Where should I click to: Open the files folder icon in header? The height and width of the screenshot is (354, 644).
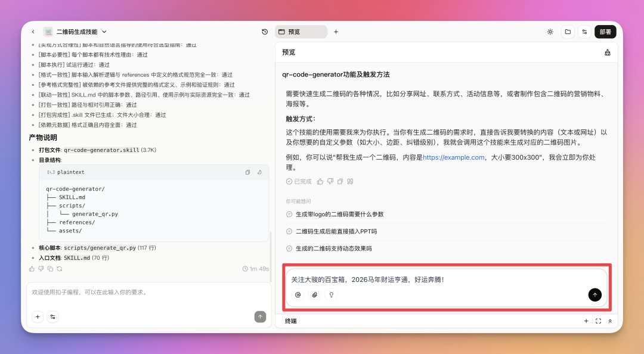point(568,32)
